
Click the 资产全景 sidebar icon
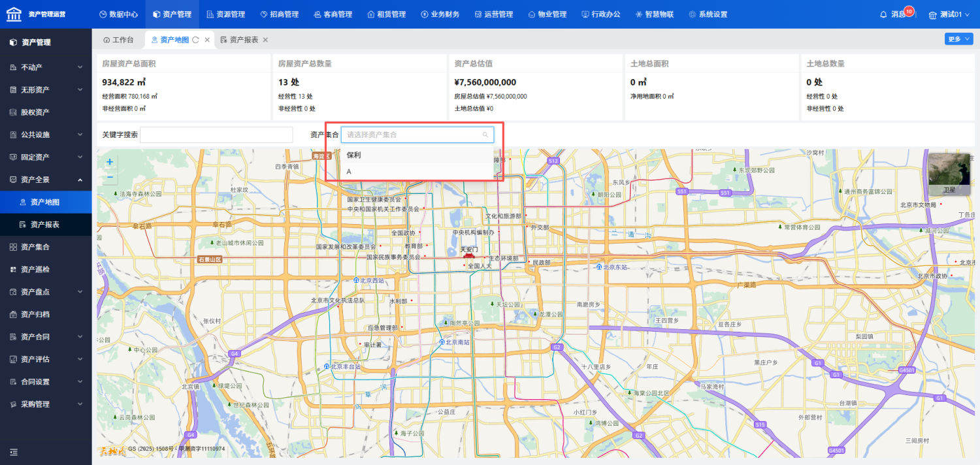pyautogui.click(x=14, y=180)
